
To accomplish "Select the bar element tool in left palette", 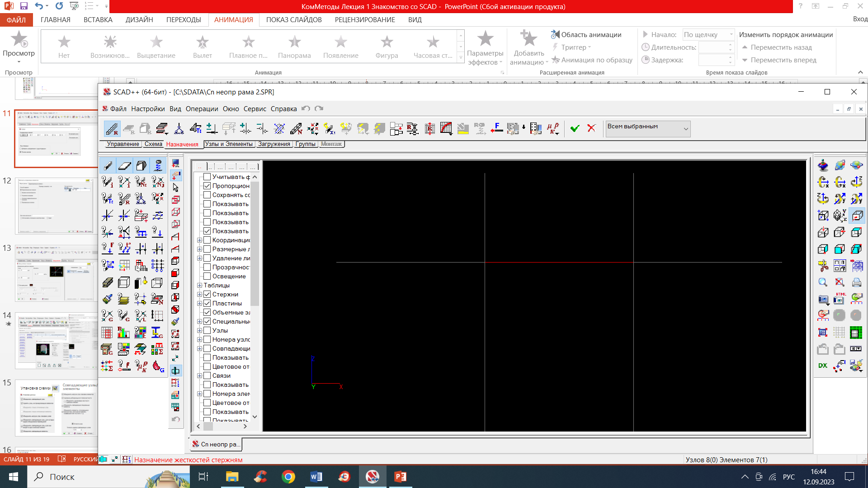I will point(108,166).
